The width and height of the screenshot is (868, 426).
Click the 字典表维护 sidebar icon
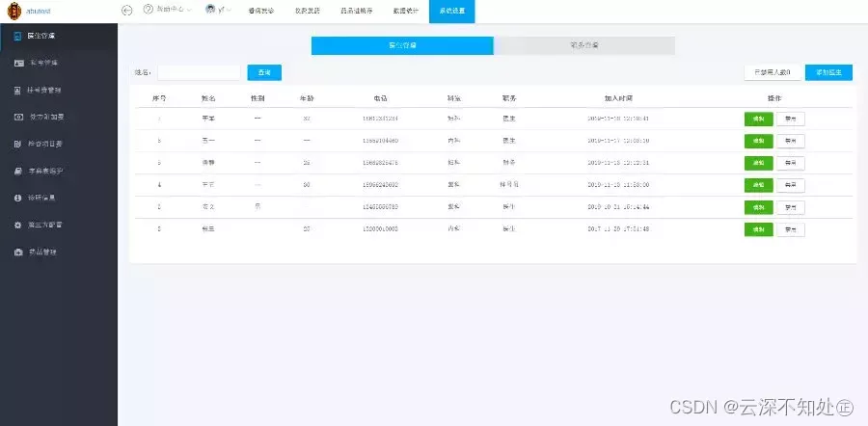tap(17, 171)
